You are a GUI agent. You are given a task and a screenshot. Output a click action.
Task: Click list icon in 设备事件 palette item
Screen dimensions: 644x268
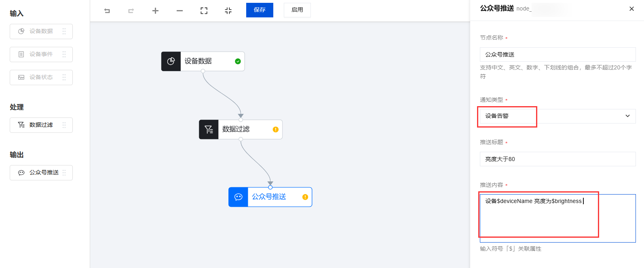(x=21, y=54)
